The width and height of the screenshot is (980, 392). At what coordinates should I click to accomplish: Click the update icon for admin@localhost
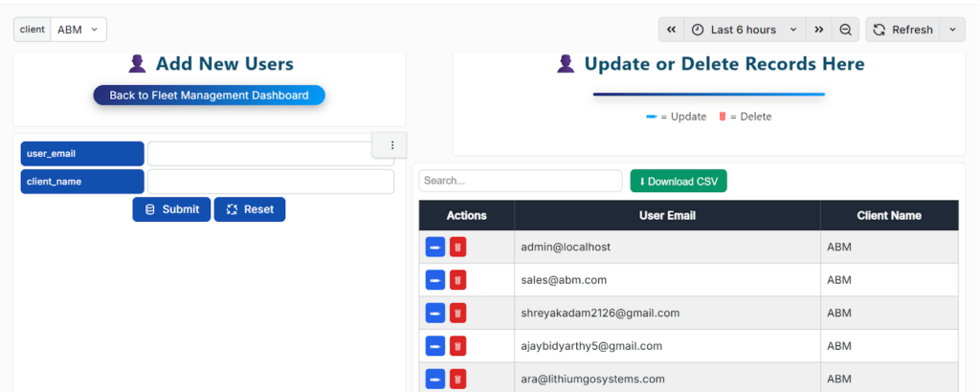(434, 248)
